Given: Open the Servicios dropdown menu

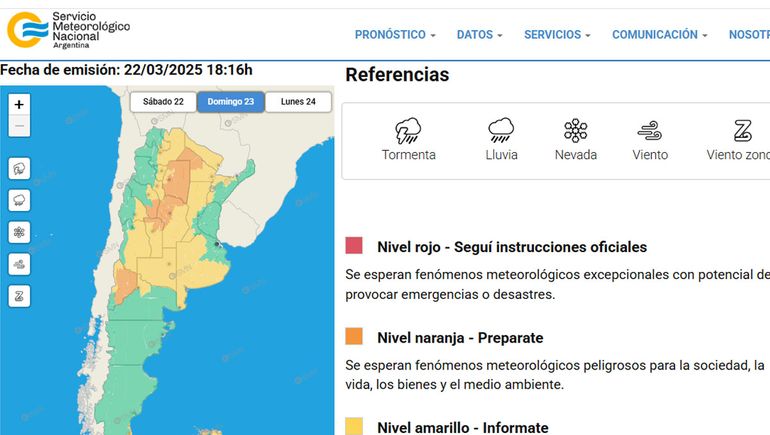Looking at the screenshot, I should click(x=557, y=35).
